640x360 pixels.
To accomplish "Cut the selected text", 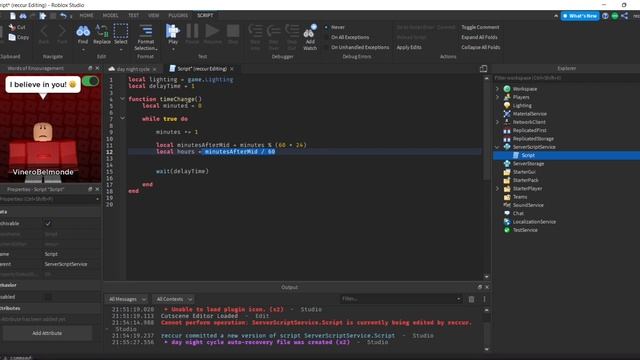I will coord(17,27).
